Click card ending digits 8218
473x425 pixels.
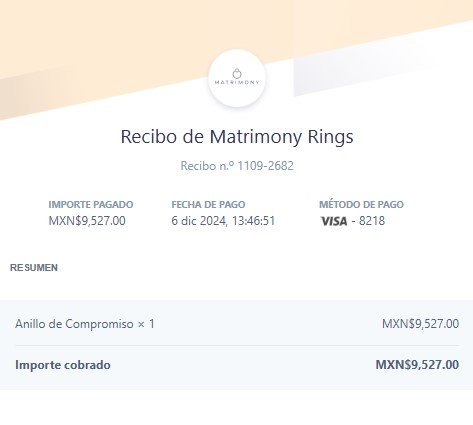tap(372, 221)
